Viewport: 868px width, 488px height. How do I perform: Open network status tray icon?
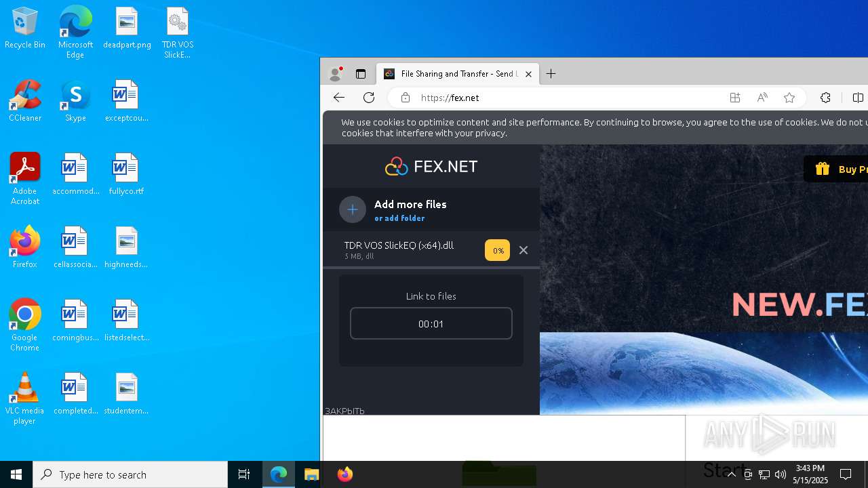point(764,474)
